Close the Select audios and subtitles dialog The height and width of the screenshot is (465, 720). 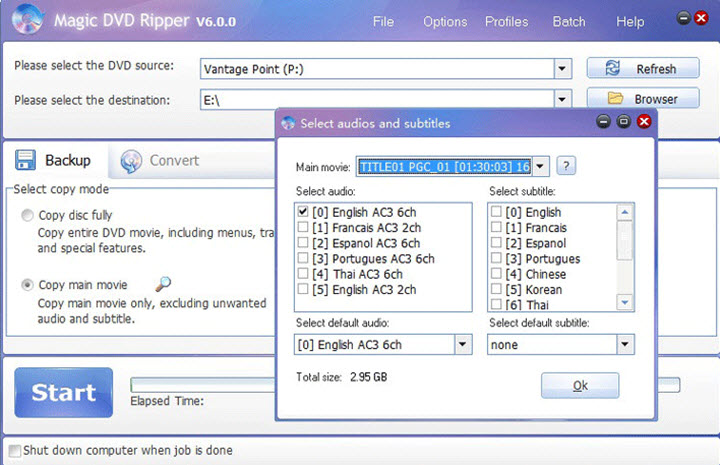(644, 122)
